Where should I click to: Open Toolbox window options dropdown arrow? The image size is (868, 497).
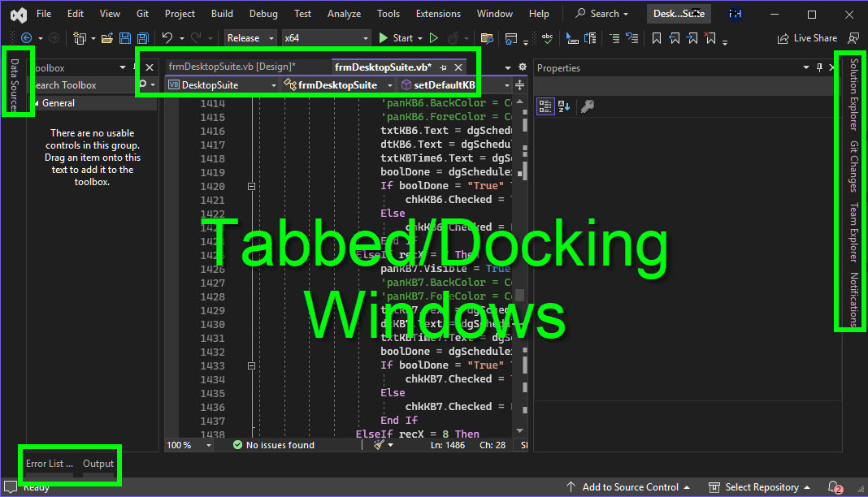[123, 67]
